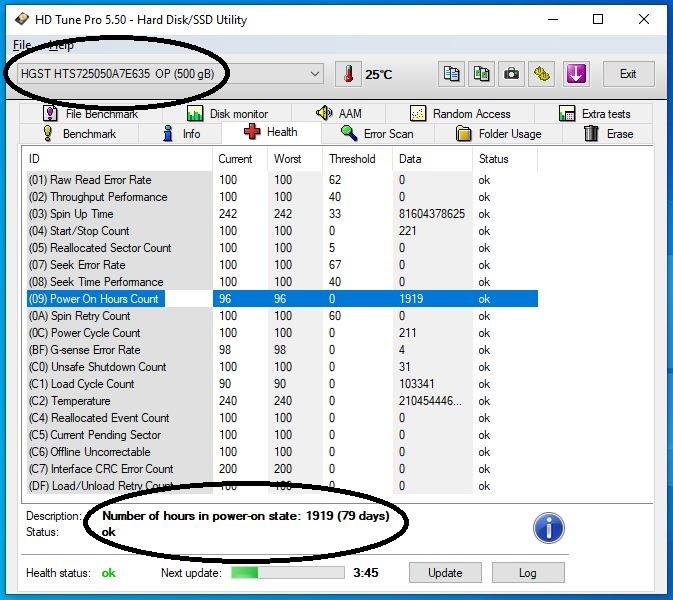The height and width of the screenshot is (600, 673).
Task: Open the Extra tests tab
Action: click(x=594, y=114)
